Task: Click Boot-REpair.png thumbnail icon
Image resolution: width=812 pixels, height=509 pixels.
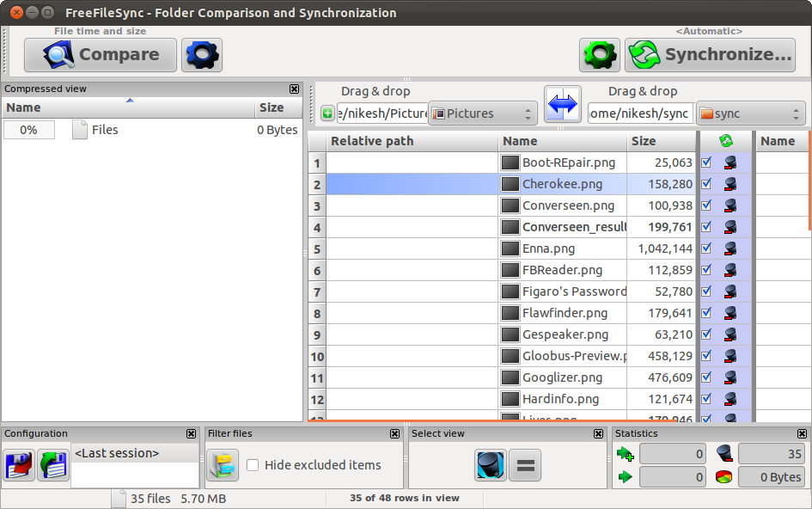Action: point(510,163)
